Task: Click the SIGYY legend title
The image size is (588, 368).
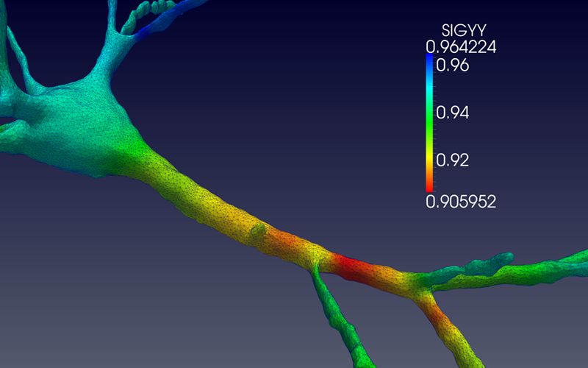Action: (461, 31)
